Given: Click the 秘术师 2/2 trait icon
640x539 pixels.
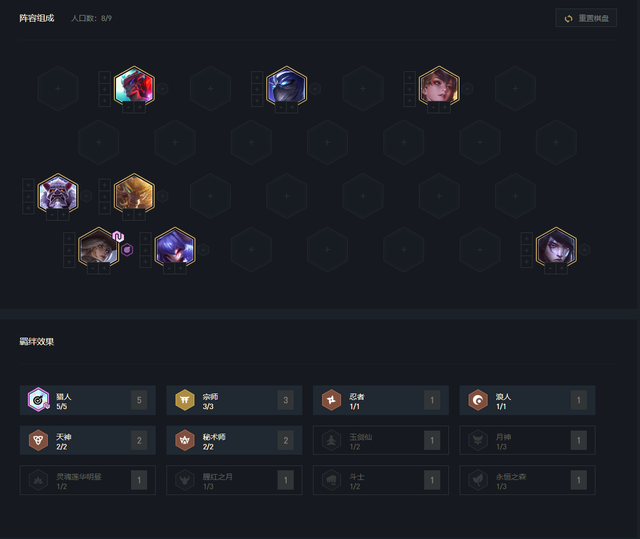Looking at the screenshot, I should click(184, 440).
